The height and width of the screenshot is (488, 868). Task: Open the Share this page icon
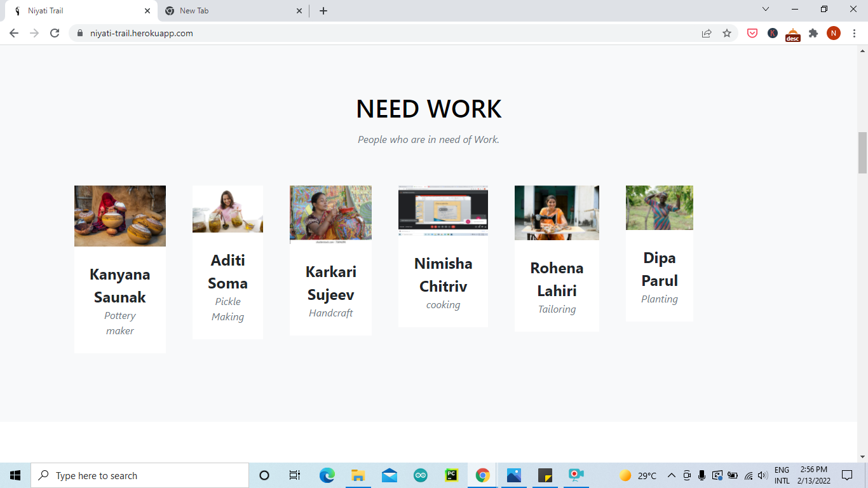(707, 32)
